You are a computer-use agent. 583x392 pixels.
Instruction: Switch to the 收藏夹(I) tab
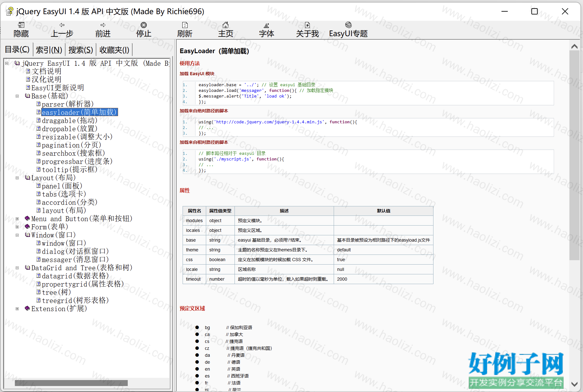pyautogui.click(x=114, y=50)
